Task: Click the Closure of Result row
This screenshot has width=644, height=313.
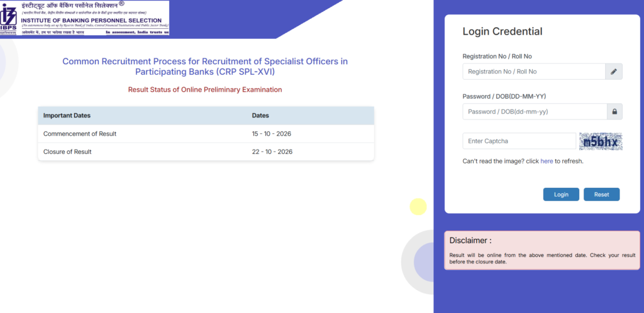Action: (x=206, y=151)
